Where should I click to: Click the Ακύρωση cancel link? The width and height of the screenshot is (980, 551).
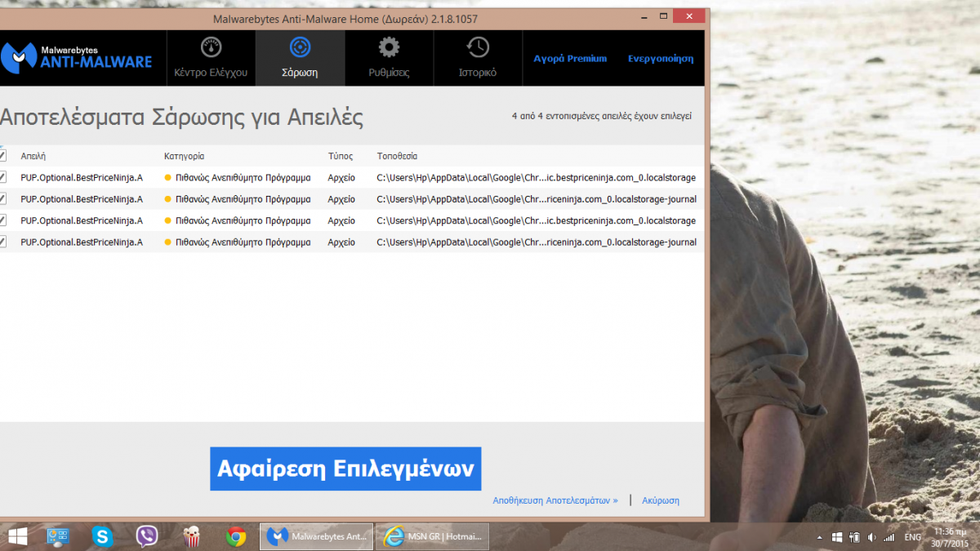click(x=661, y=500)
